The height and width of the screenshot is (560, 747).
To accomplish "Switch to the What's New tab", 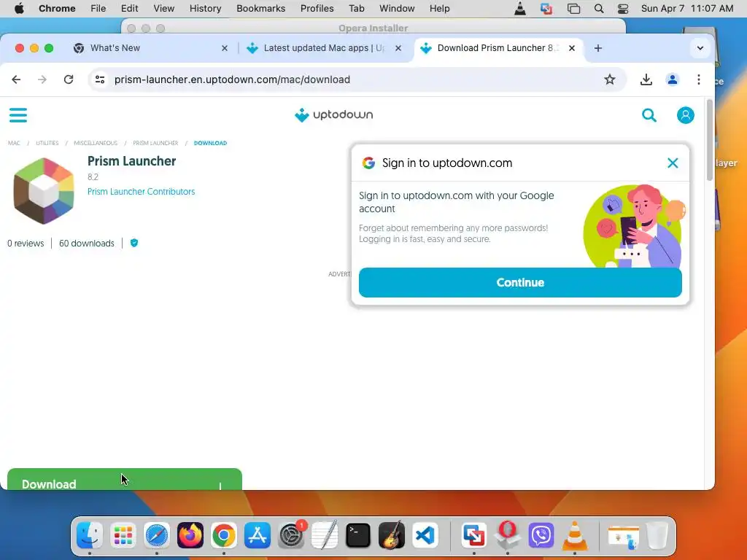I will coord(152,48).
